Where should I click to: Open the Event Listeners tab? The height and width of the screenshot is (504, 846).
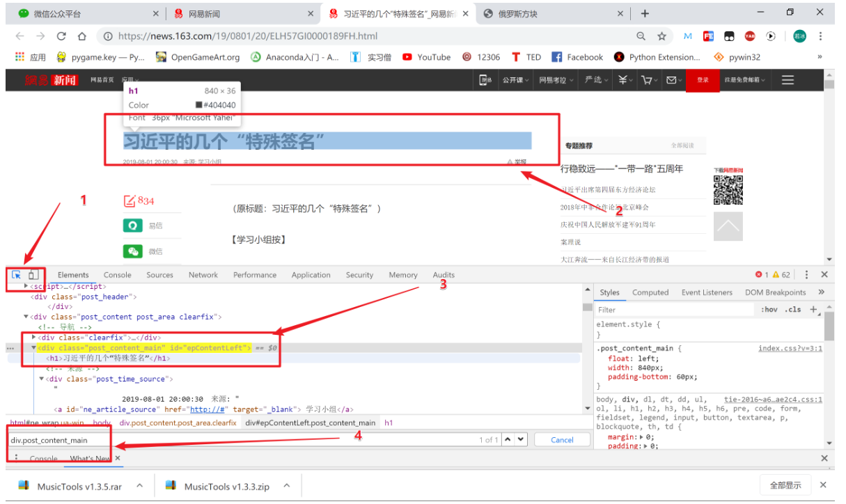coord(707,292)
